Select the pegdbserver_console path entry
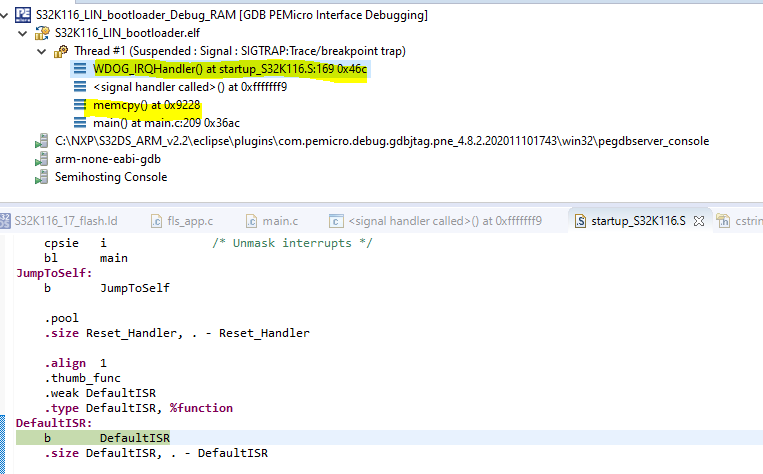This screenshot has height=474, width=763. coord(382,141)
